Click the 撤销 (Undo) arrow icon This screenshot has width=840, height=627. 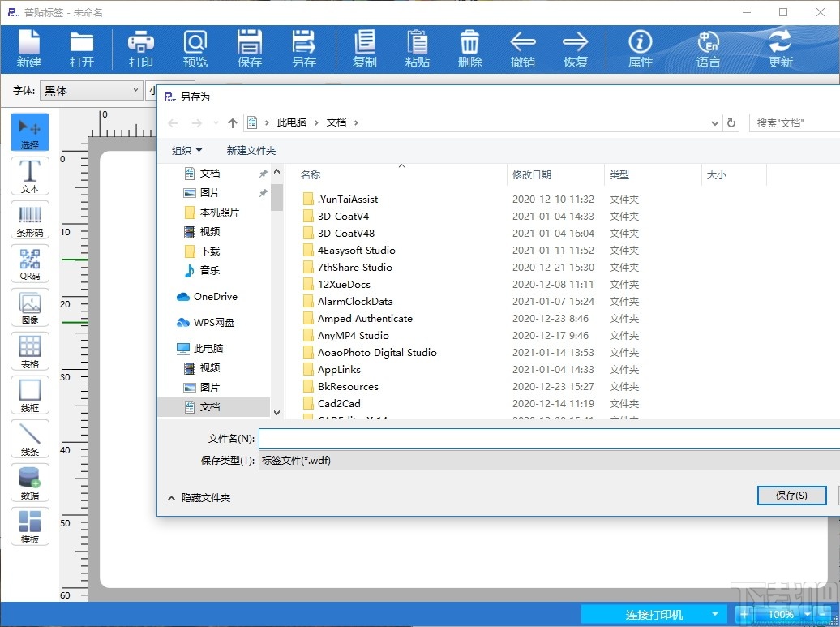click(x=523, y=49)
